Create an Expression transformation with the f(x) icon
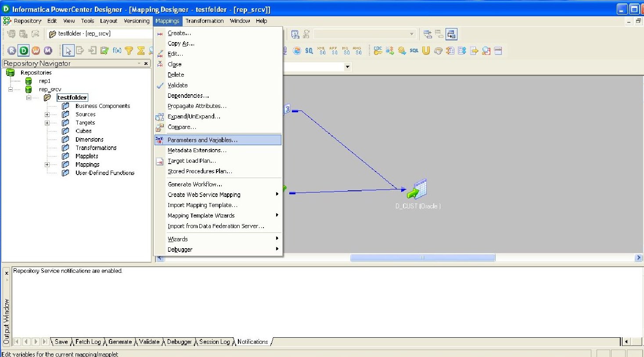 click(118, 50)
